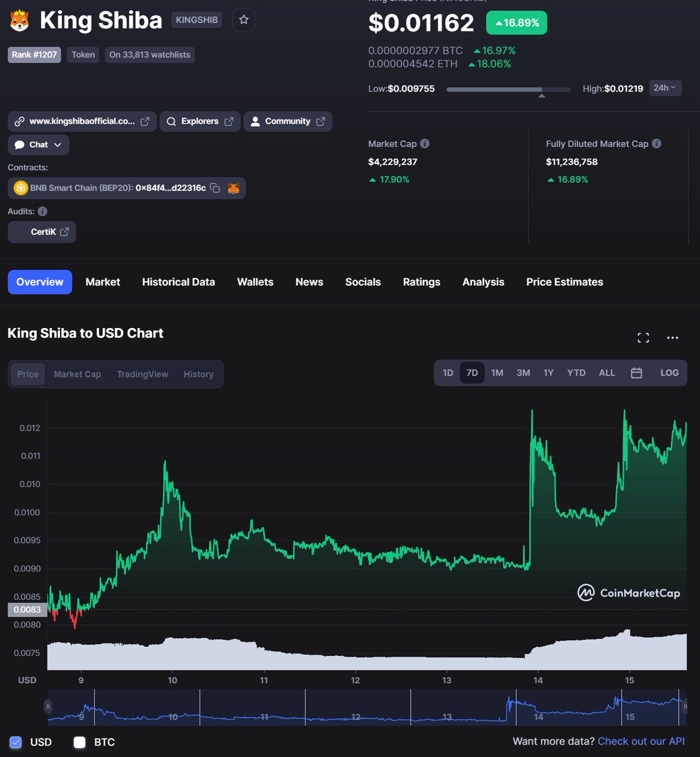
Task: Set chart range to 1M
Action: click(497, 373)
